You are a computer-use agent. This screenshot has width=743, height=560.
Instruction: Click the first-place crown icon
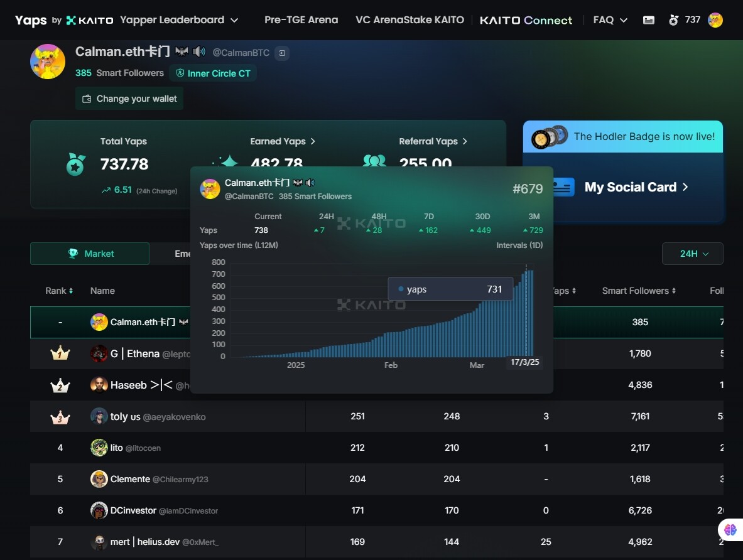click(x=60, y=353)
